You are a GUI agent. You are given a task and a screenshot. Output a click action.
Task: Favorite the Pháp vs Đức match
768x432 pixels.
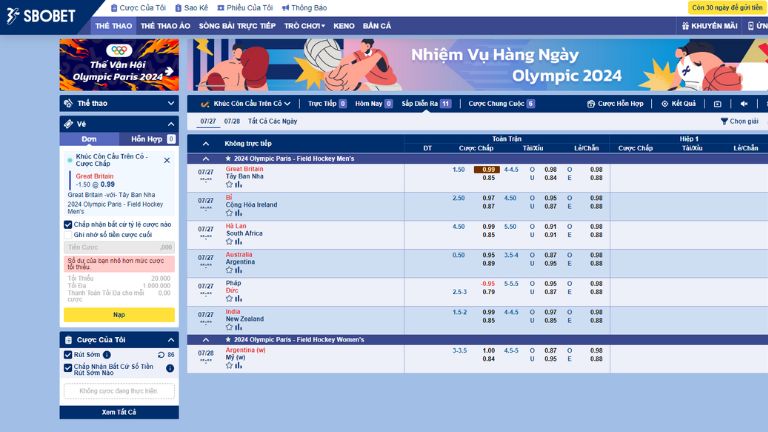point(229,299)
